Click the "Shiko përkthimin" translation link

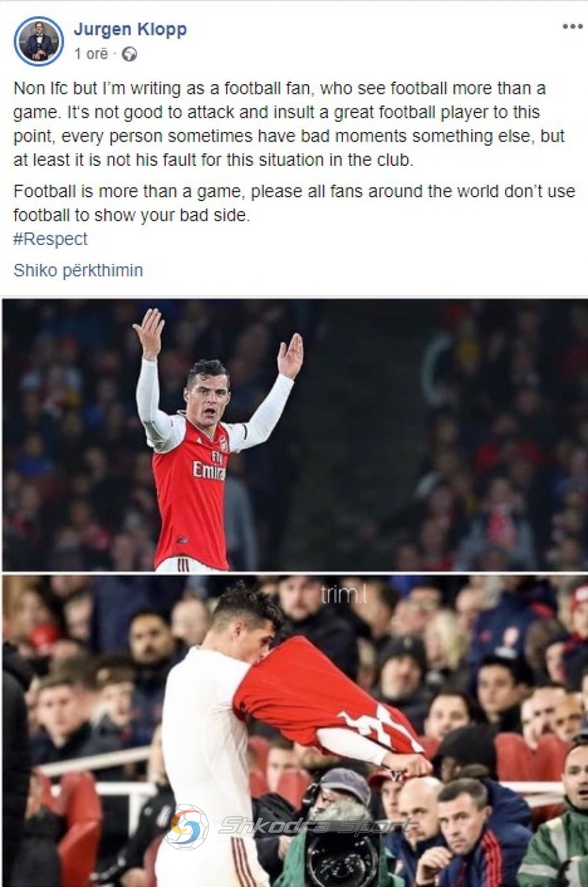coord(78,270)
